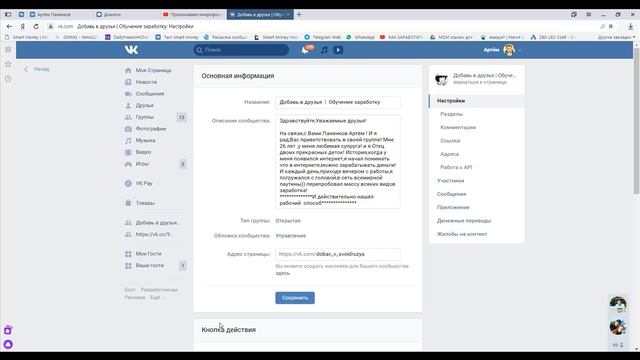
Task: Select Работа с API in settings menu
Action: click(x=456, y=167)
